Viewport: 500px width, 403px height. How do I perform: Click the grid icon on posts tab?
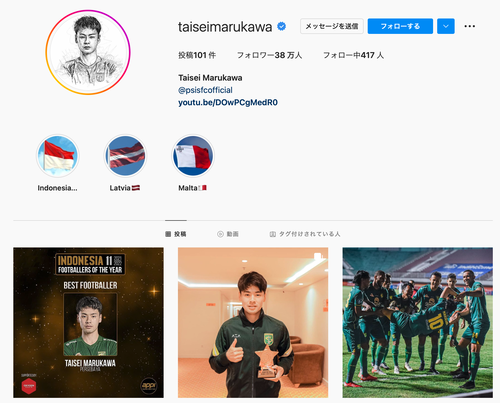[168, 234]
